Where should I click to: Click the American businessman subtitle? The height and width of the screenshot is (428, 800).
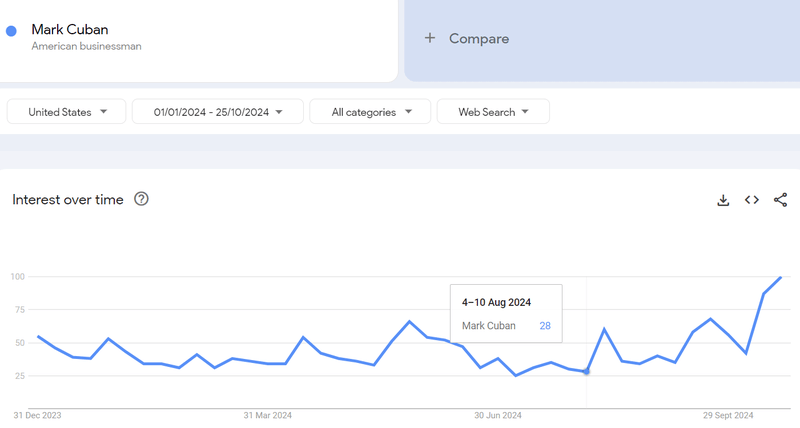coord(86,46)
